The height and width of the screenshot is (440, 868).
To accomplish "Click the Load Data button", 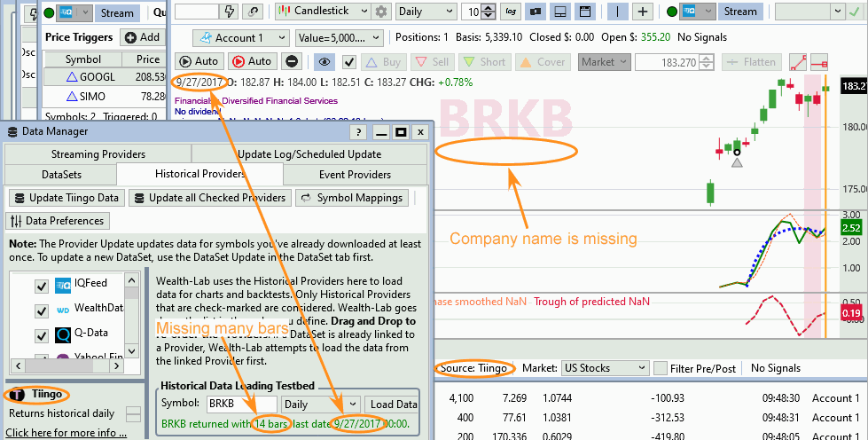I will 393,404.
